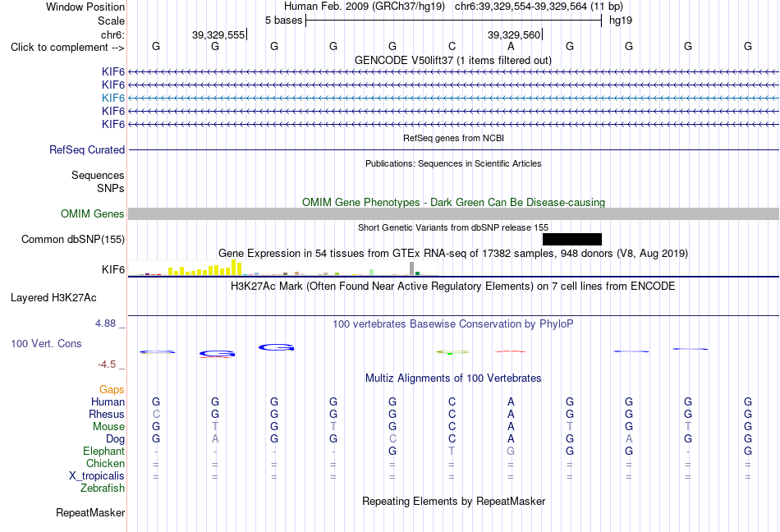The height and width of the screenshot is (532, 780).
Task: Open 100 vertebrates Basewise Conservation by PhyloP title
Action: click(x=453, y=324)
